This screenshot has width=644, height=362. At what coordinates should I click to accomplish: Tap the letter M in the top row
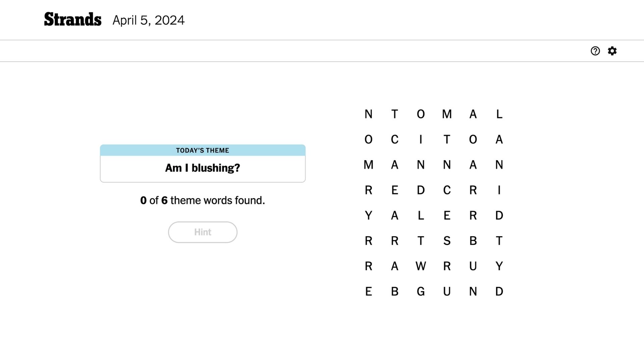click(447, 114)
